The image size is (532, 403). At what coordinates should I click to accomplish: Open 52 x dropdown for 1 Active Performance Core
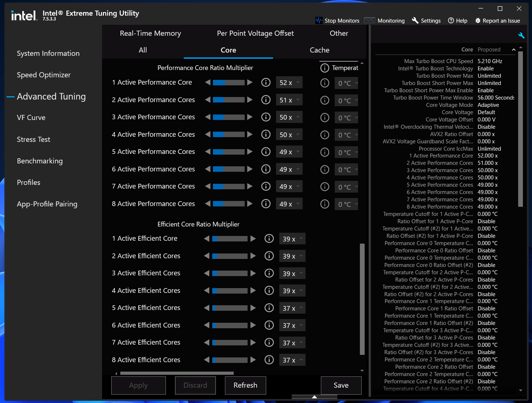(289, 83)
